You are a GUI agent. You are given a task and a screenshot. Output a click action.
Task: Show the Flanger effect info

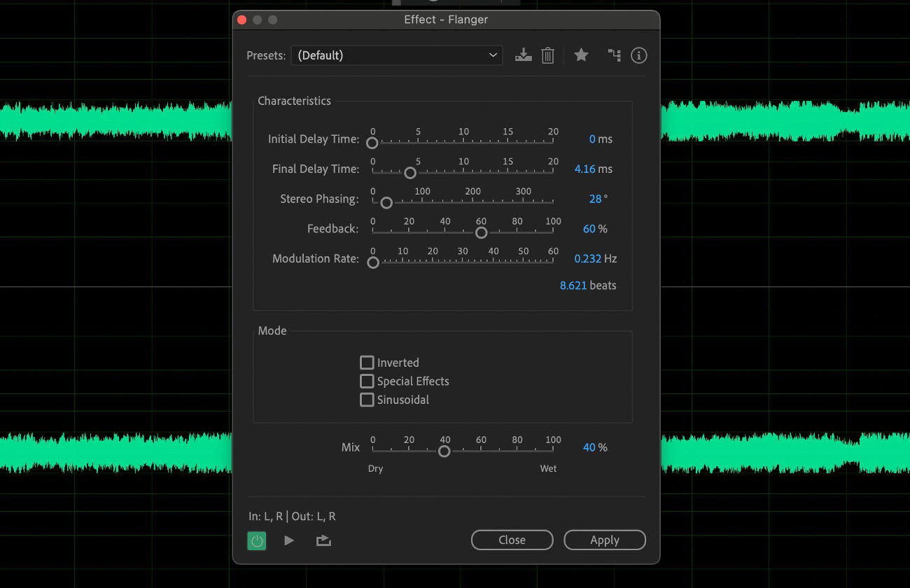(638, 55)
